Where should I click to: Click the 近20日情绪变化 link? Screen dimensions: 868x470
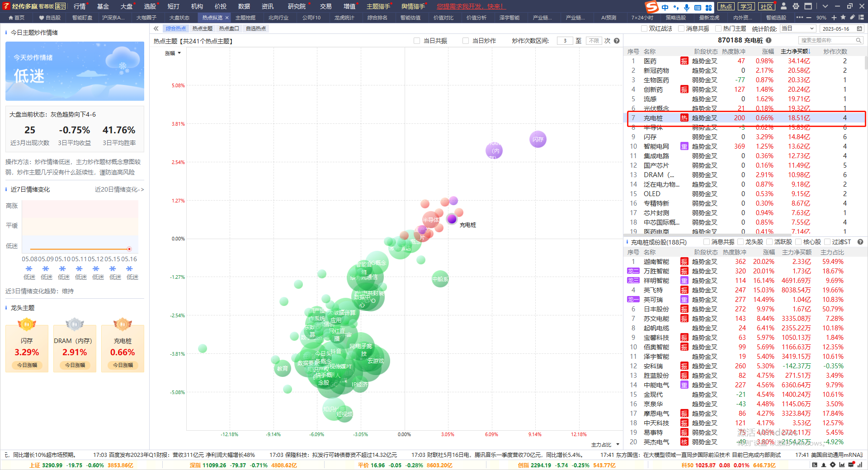pyautogui.click(x=119, y=189)
